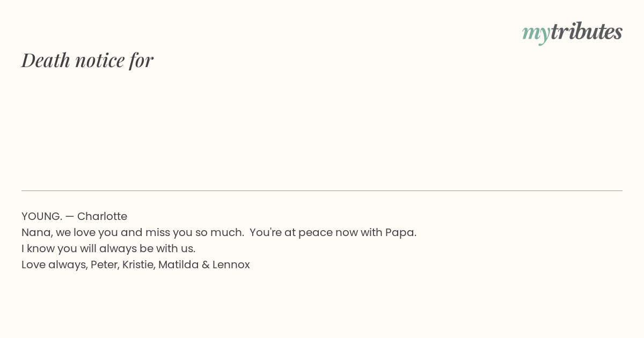Click the dark "tributes" part of logo
Image resolution: width=644 pixels, height=338 pixels.
coord(587,31)
